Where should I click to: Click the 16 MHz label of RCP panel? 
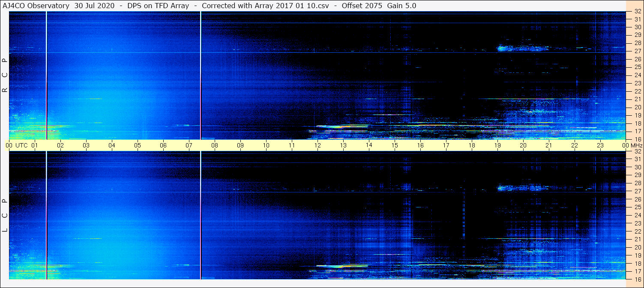tap(638, 139)
